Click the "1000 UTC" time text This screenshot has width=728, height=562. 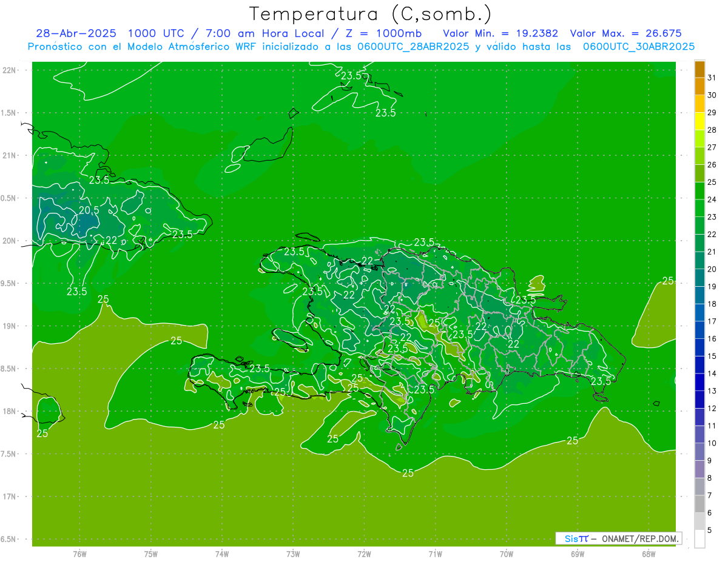(x=157, y=33)
